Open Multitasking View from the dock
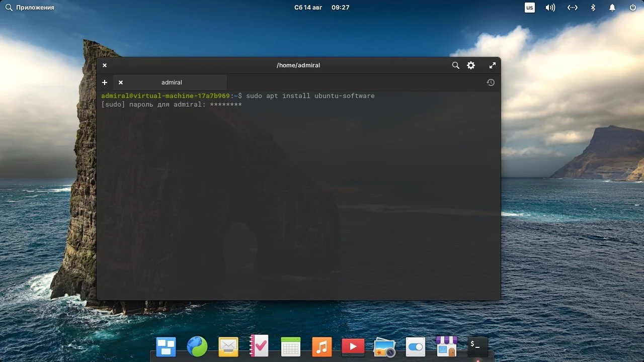 pyautogui.click(x=166, y=346)
